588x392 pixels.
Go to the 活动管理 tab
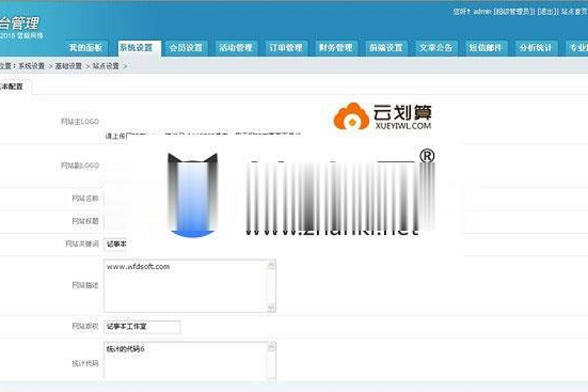tap(235, 48)
